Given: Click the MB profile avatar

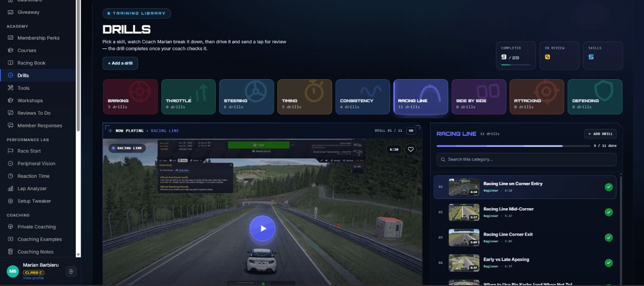Looking at the screenshot, I should (x=13, y=271).
